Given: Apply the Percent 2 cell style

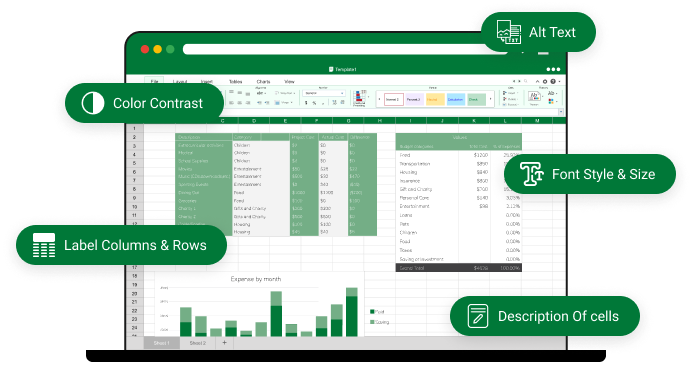Looking at the screenshot, I should tap(414, 99).
